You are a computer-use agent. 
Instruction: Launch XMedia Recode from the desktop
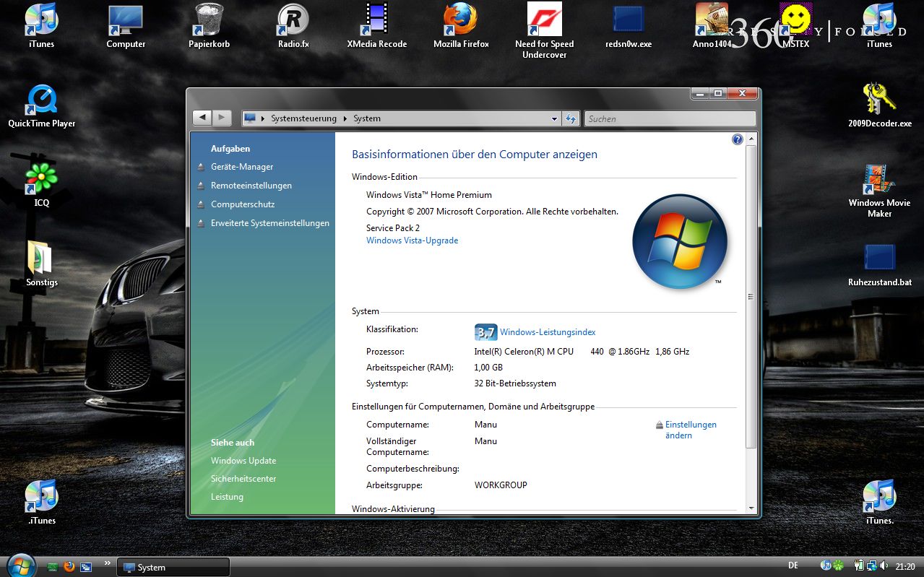coord(376,27)
